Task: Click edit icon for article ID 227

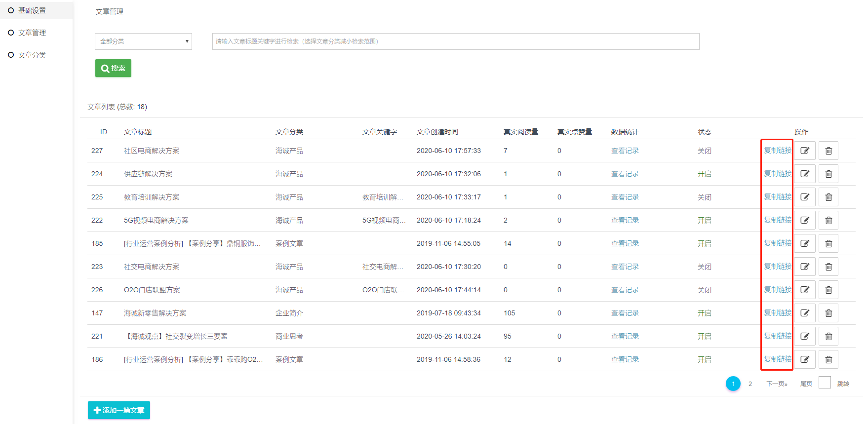Action: (805, 151)
